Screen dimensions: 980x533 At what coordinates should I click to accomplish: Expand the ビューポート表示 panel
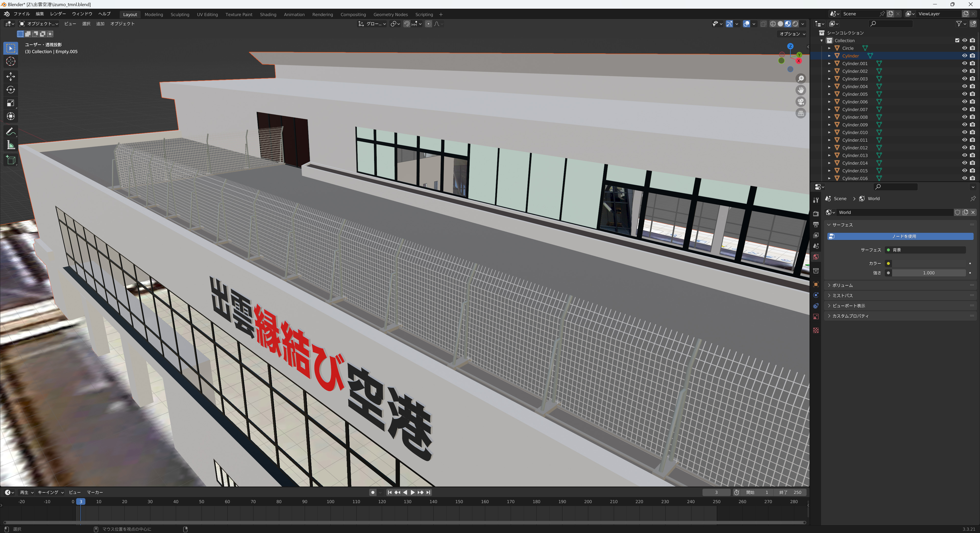click(901, 306)
